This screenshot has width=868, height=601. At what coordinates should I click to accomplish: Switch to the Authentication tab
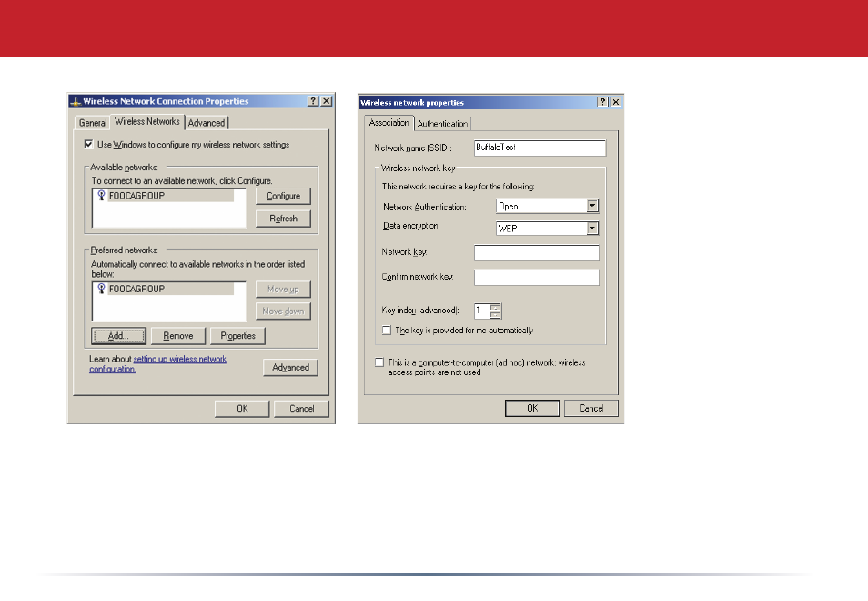(442, 124)
